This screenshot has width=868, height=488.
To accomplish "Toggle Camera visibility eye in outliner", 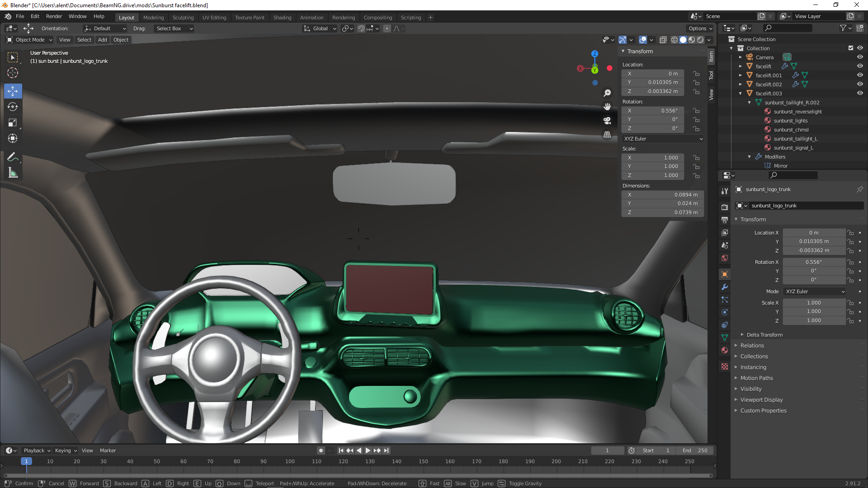I will (x=860, y=57).
